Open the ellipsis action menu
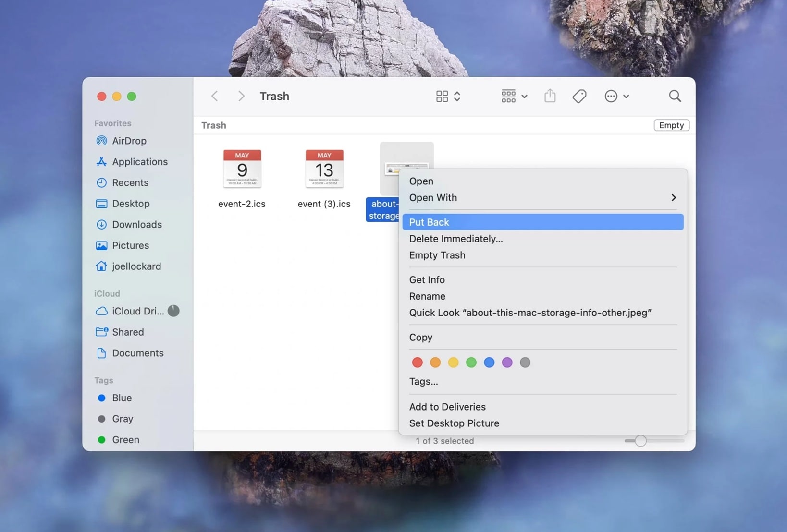Image resolution: width=787 pixels, height=532 pixels. (x=616, y=96)
